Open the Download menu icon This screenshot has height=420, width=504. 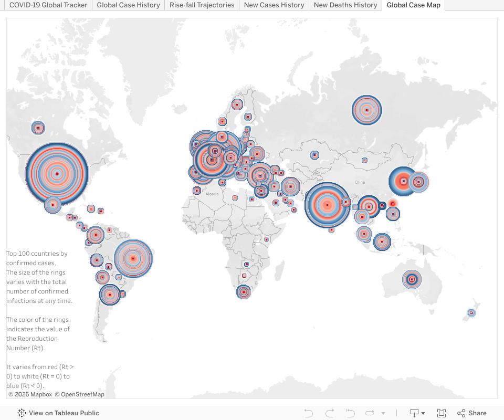click(414, 413)
